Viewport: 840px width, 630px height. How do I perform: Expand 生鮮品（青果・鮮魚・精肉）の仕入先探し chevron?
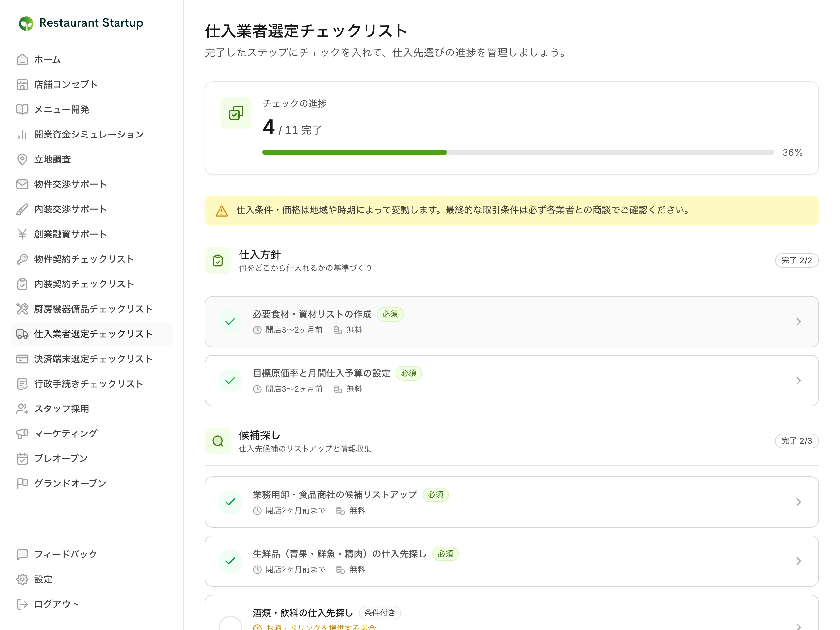coord(798,561)
